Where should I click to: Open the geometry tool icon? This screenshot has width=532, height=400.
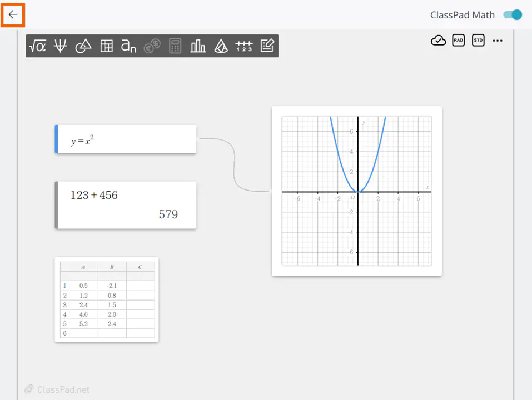click(x=83, y=46)
